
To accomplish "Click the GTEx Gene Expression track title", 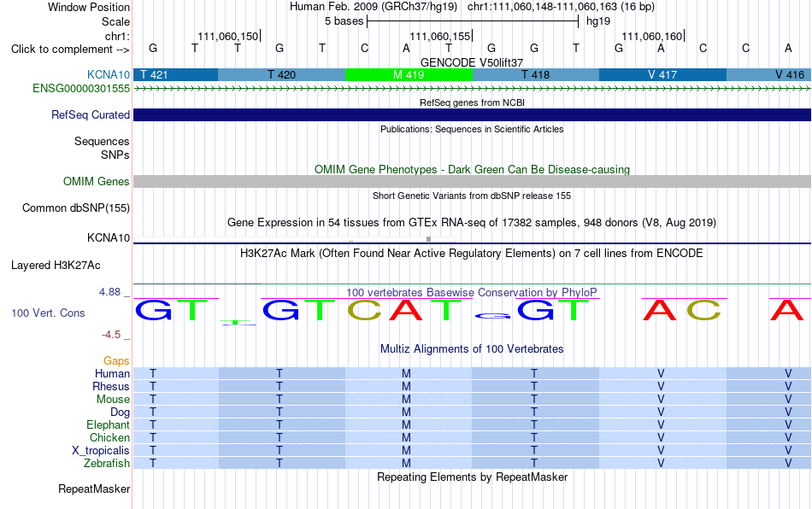I will (x=472, y=222).
